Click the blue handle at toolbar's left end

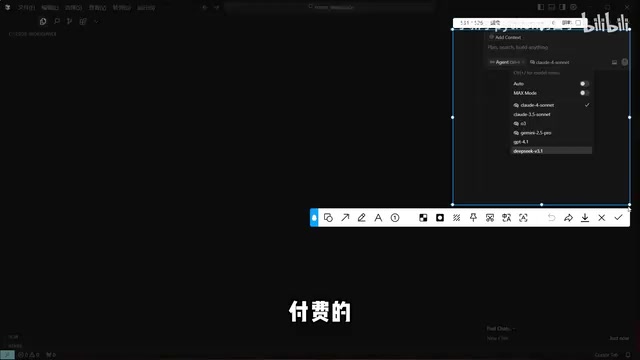click(x=314, y=218)
